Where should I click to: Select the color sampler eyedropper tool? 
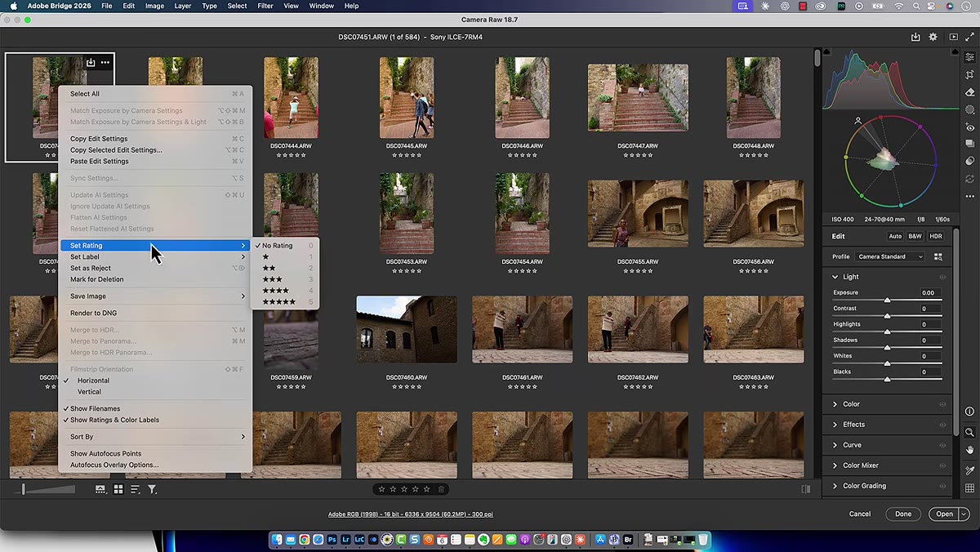click(969, 470)
